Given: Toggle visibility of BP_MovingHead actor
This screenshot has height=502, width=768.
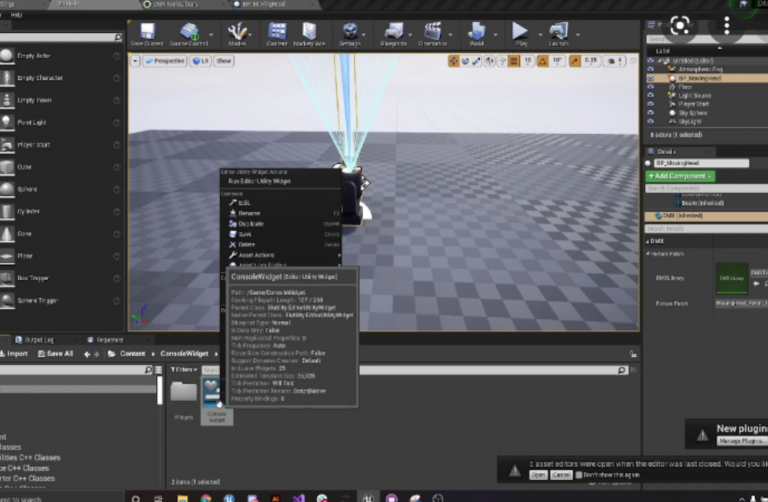Looking at the screenshot, I should click(x=651, y=78).
